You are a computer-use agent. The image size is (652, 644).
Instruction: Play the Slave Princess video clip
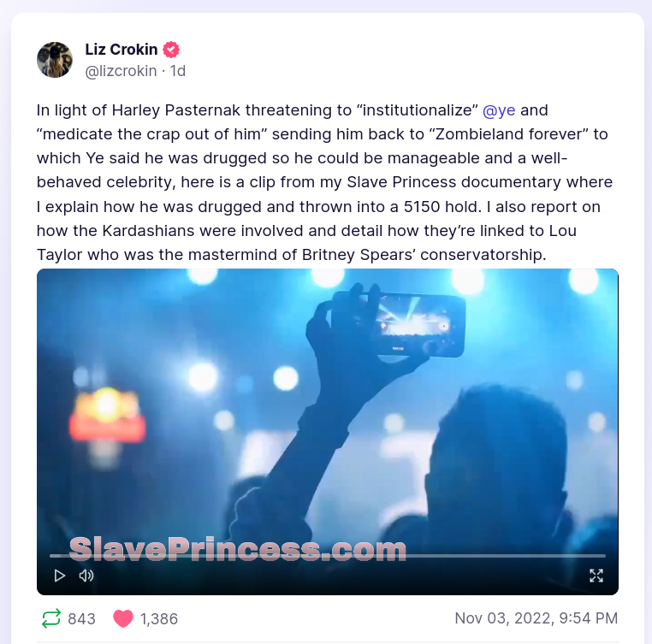pyautogui.click(x=60, y=576)
